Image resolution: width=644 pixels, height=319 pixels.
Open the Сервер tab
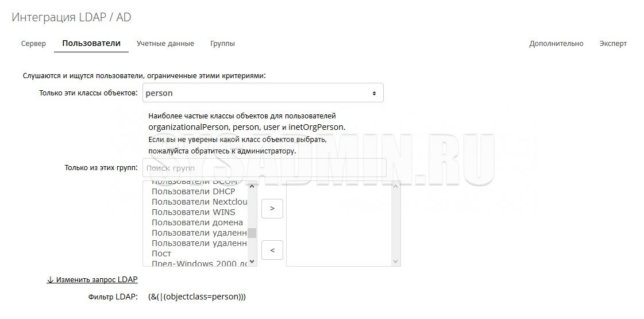pos(33,44)
